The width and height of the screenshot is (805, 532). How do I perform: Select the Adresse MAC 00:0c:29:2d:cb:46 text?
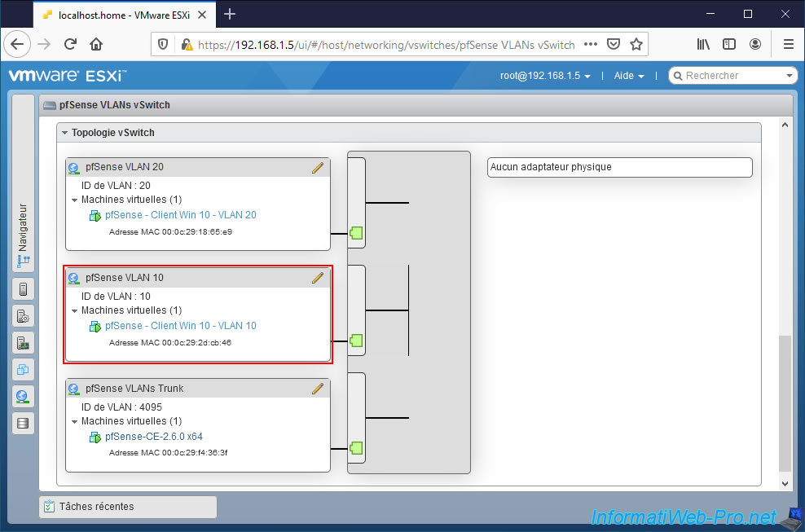[x=170, y=342]
